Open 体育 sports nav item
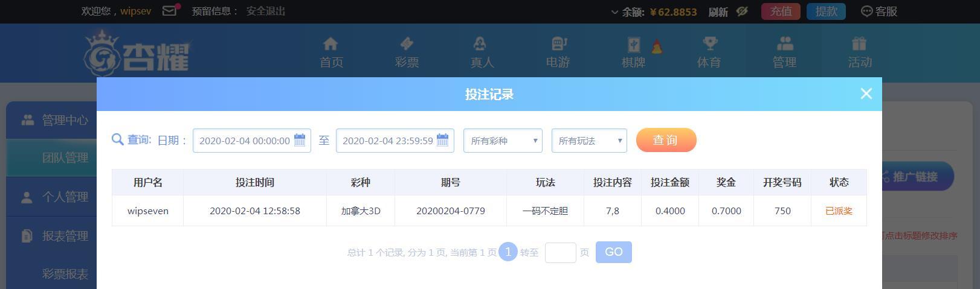Screen dimensions: 980x289 pos(709,52)
